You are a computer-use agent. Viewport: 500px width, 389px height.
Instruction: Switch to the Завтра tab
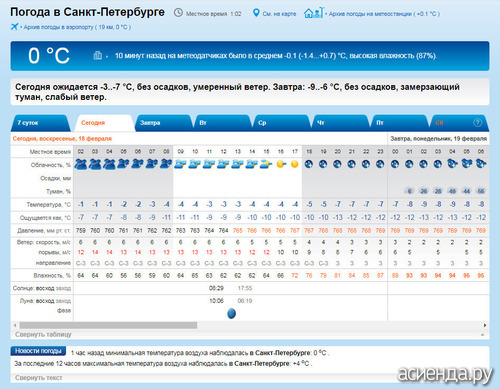(163, 123)
